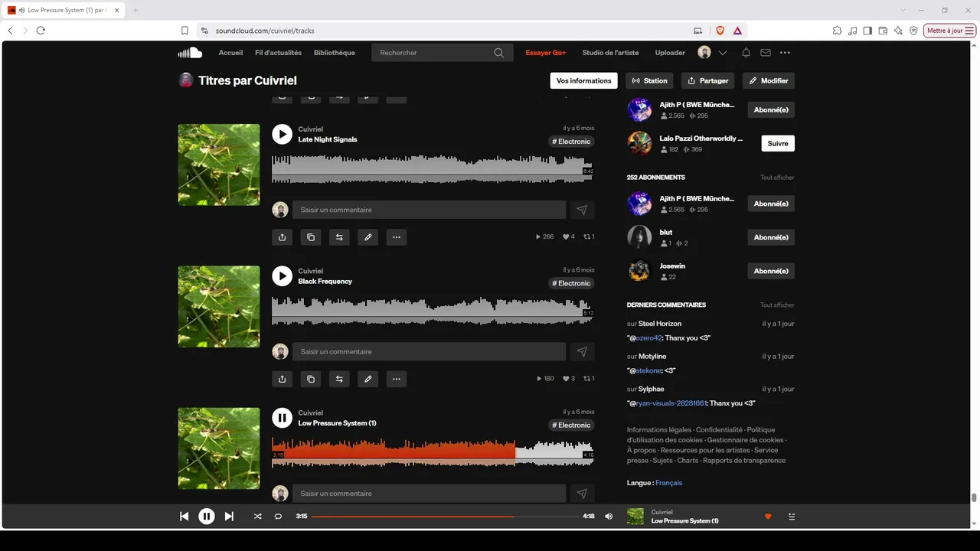980x551 pixels.
Task: Open the profile menu chevron beside the avatar
Action: pos(723,53)
